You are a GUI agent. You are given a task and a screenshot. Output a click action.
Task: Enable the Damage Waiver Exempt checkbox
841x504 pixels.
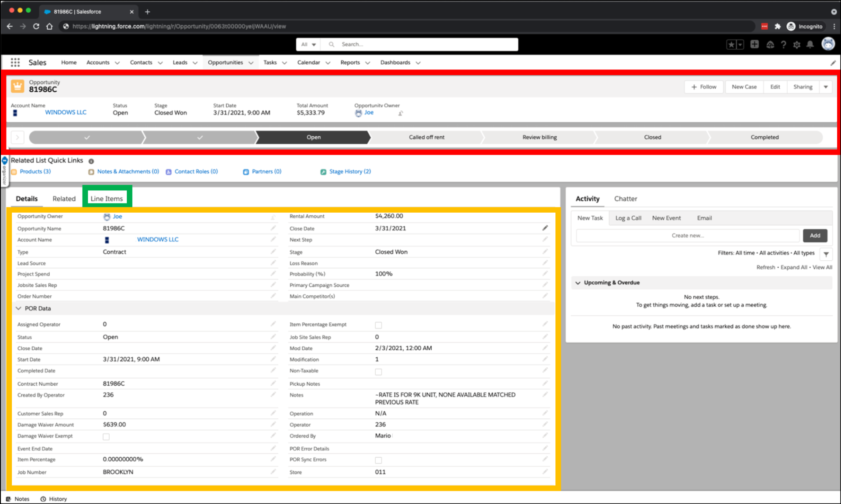106,437
